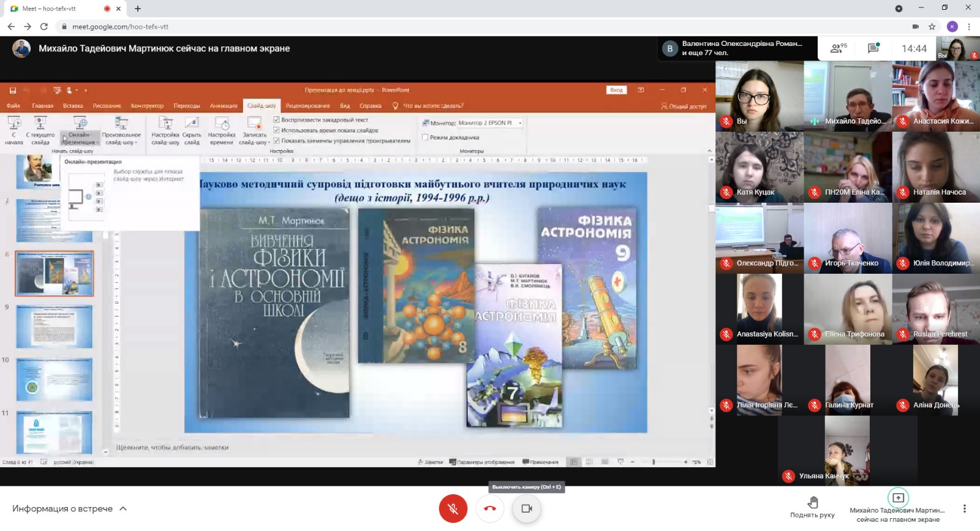
Task: Click the shared PowerPoint presentation screen
Action: [x=415, y=303]
